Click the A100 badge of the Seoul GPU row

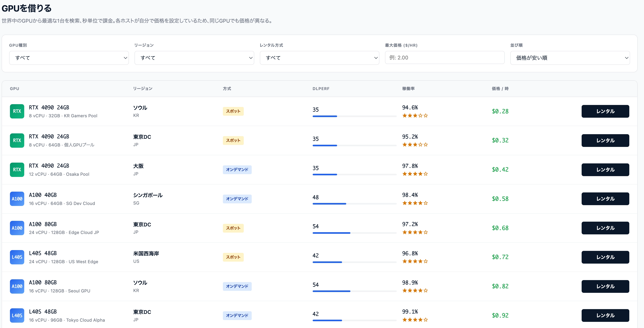[x=17, y=286]
